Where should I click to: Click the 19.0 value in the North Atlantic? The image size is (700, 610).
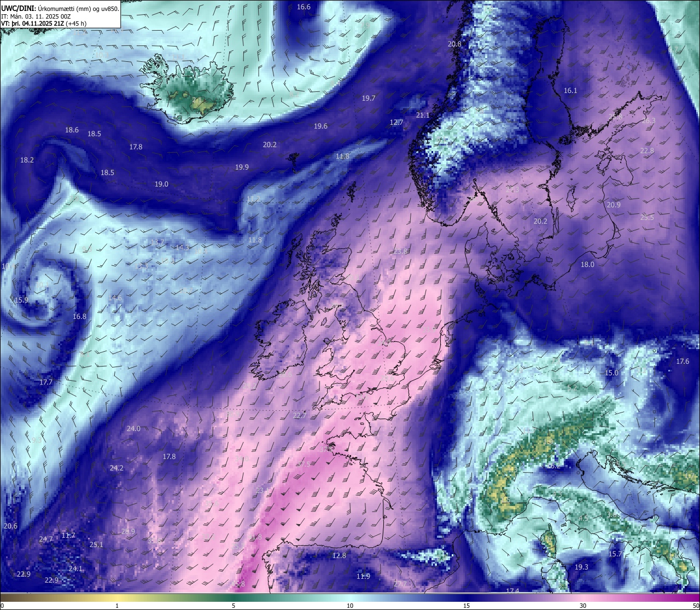tap(161, 184)
